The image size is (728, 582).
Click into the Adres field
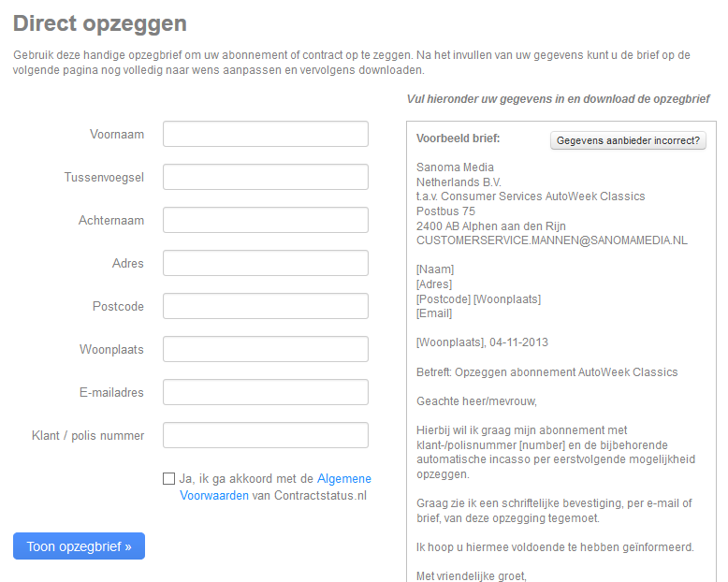click(266, 263)
